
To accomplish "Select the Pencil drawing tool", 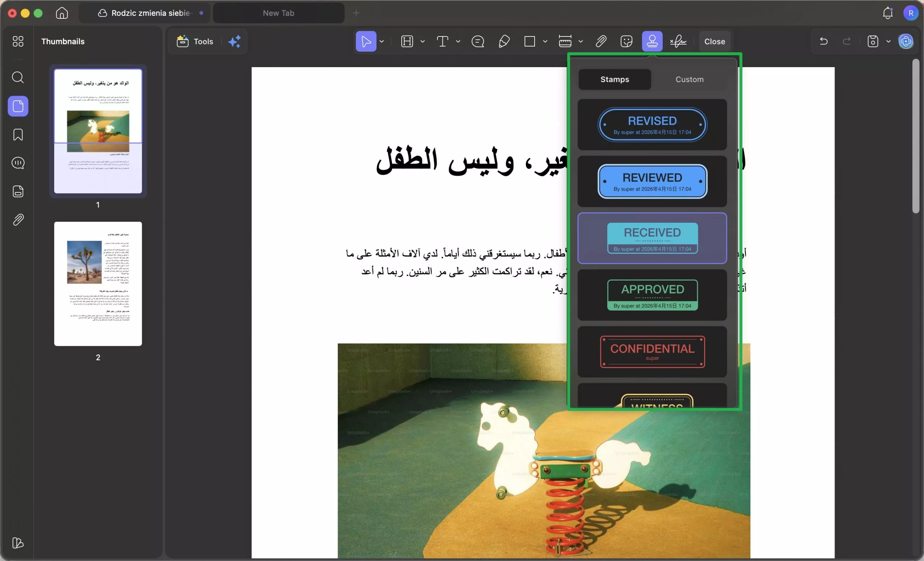I will click(x=504, y=41).
